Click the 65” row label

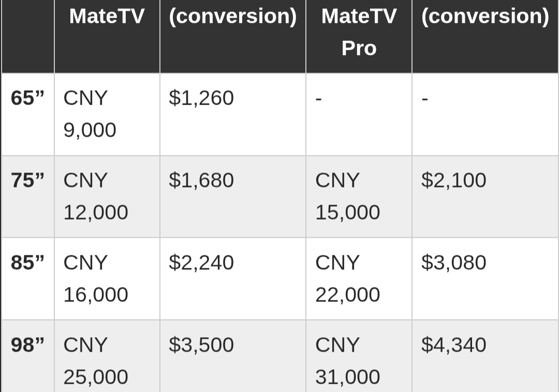[27, 98]
